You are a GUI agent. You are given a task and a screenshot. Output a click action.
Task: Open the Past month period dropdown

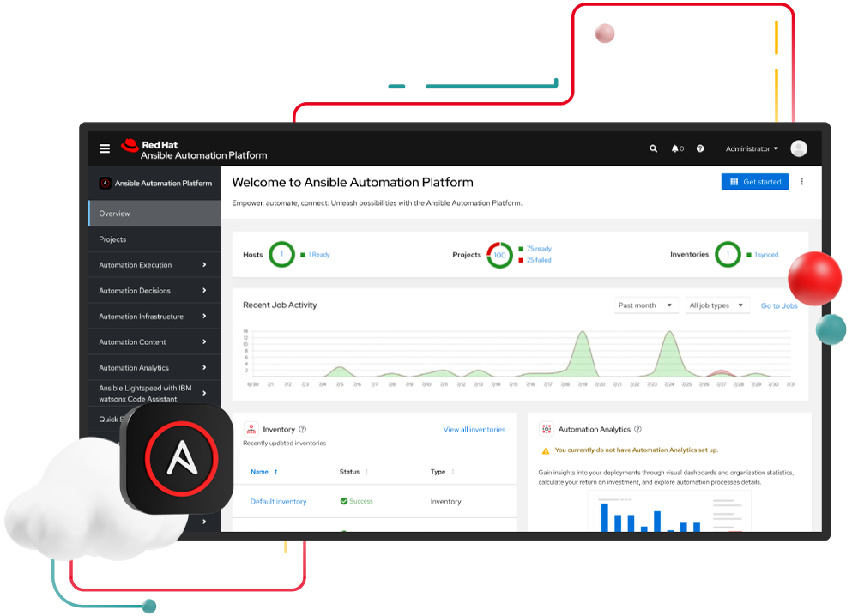(646, 305)
